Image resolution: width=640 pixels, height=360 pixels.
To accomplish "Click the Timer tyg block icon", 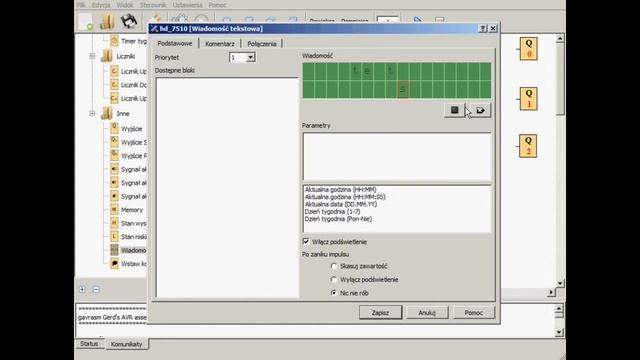I will [x=114, y=41].
